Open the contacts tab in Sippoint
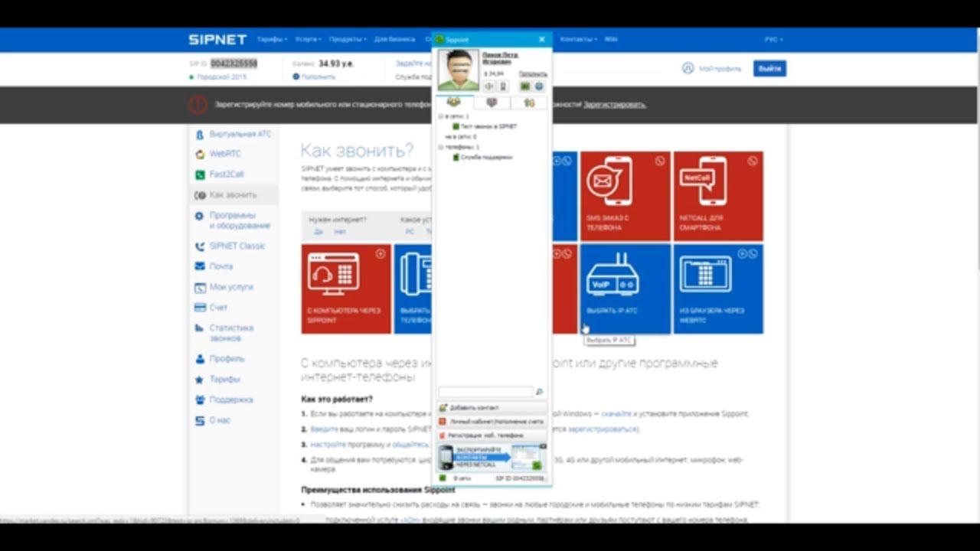Viewport: 980px width, 551px height. coord(455,103)
